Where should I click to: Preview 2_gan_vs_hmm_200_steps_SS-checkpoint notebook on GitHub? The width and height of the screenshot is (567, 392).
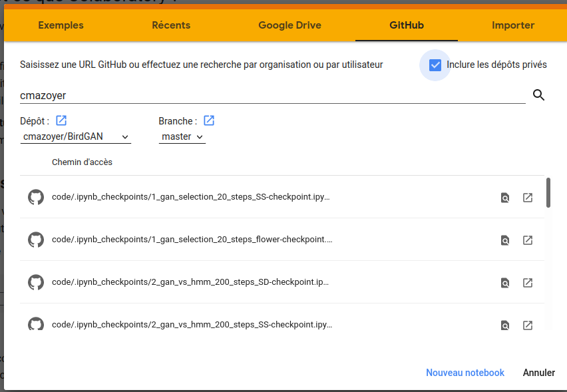[505, 325]
